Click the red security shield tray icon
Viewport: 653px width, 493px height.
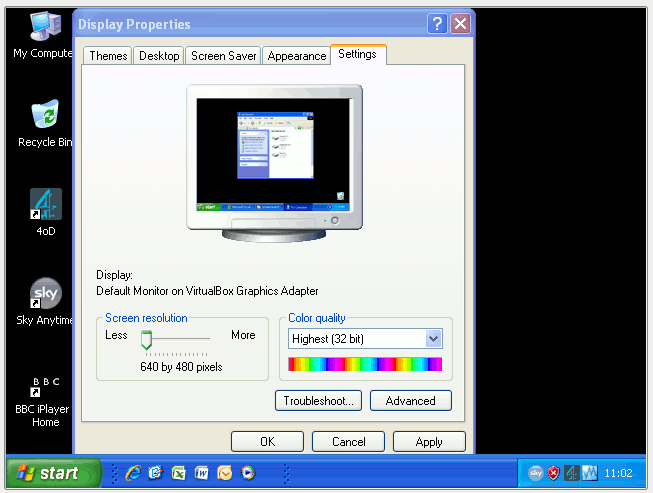tap(553, 473)
